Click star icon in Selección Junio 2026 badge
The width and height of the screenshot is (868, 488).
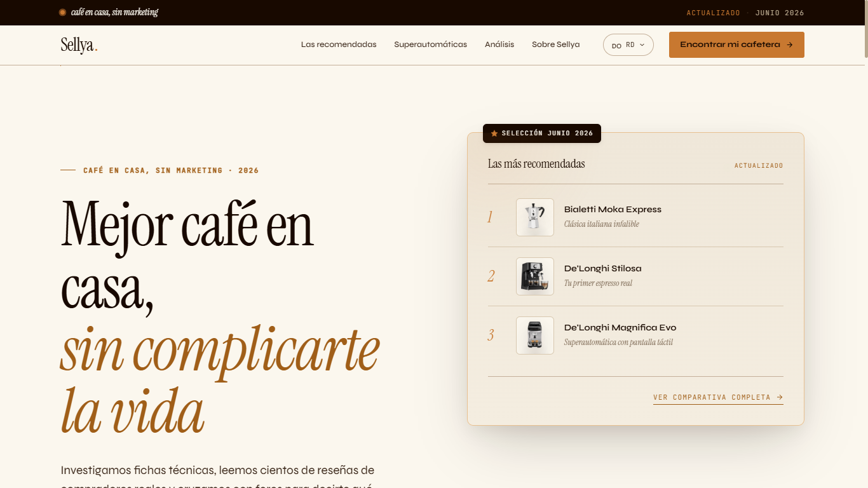494,133
